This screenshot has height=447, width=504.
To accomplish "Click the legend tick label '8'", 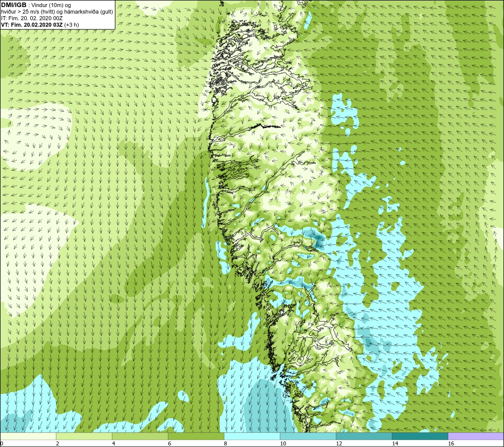I will (225, 444).
